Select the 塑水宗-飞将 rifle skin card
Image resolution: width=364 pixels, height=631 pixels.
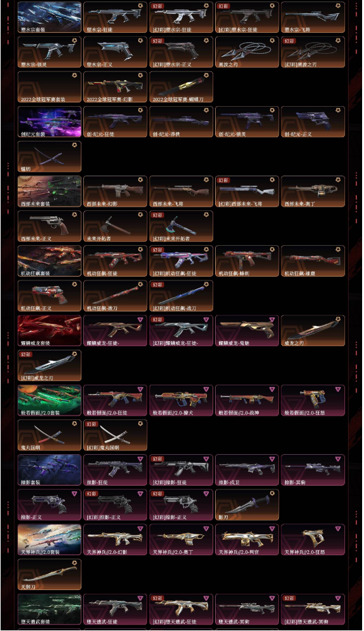[x=312, y=17]
